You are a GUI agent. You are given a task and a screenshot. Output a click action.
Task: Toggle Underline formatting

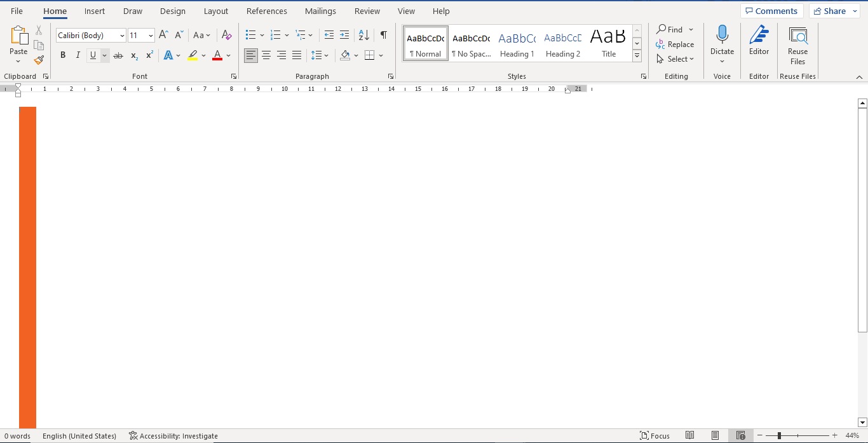click(93, 55)
